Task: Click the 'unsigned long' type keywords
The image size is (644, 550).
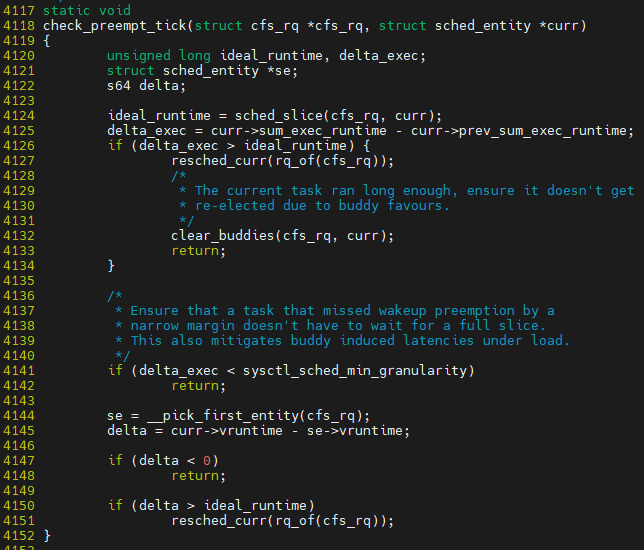Action: point(159,56)
